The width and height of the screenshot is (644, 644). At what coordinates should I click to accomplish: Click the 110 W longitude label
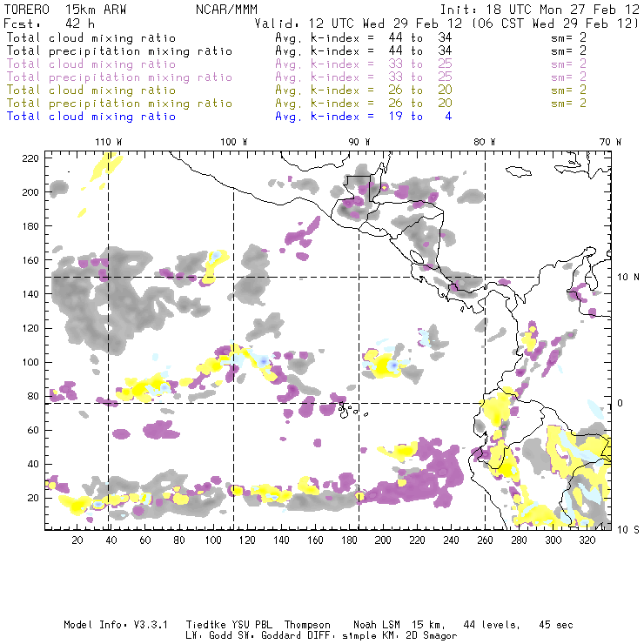[108, 142]
